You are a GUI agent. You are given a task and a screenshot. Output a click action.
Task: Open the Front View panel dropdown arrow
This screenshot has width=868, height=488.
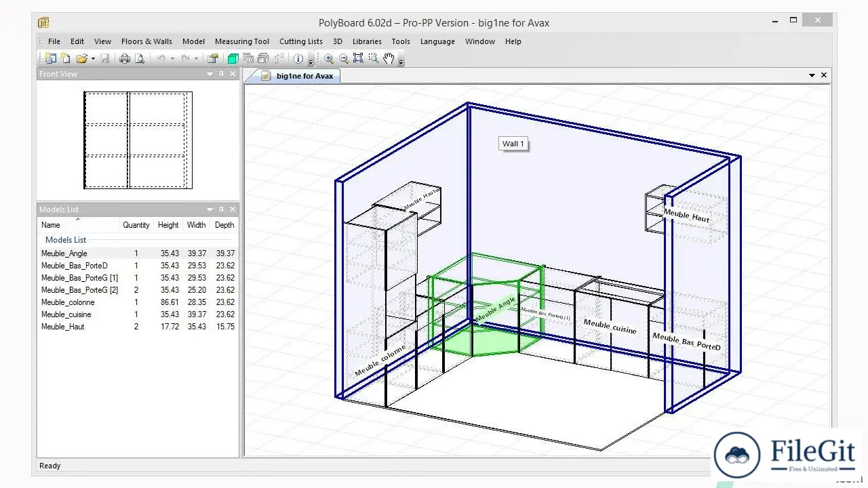(210, 74)
